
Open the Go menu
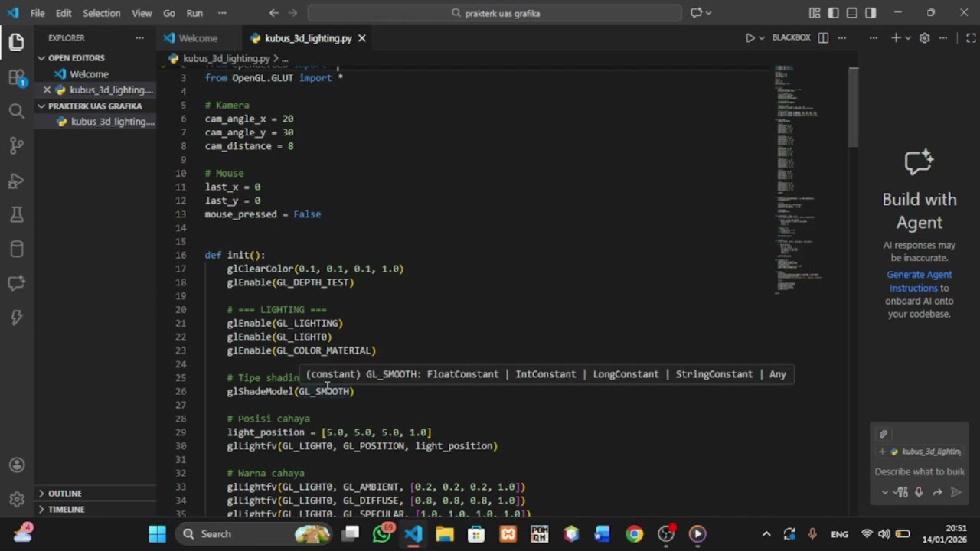(x=169, y=13)
